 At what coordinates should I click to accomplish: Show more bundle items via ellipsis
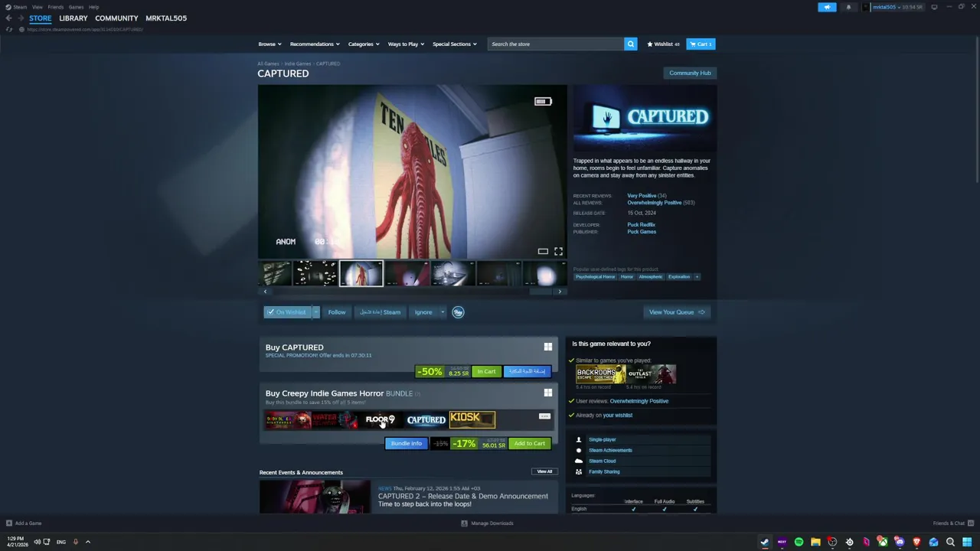544,416
